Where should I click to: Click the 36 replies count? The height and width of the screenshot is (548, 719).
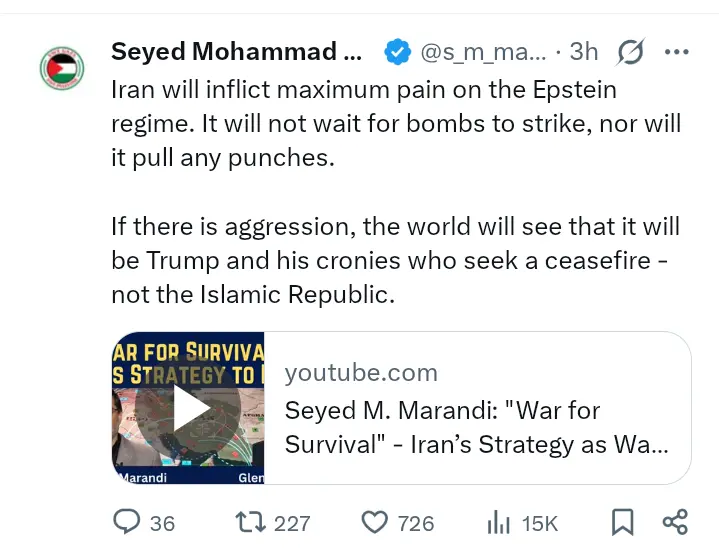pyautogui.click(x=162, y=523)
